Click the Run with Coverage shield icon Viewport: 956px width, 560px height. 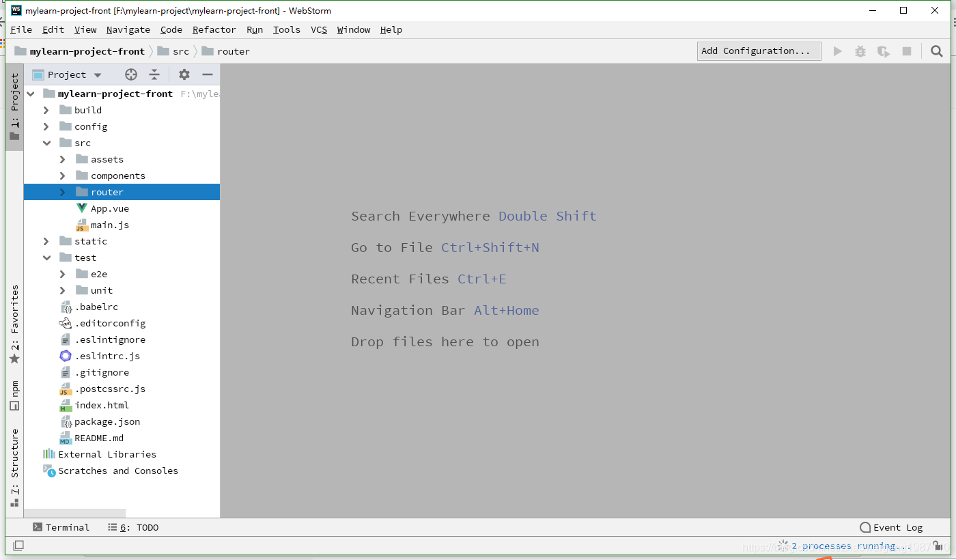coord(883,51)
